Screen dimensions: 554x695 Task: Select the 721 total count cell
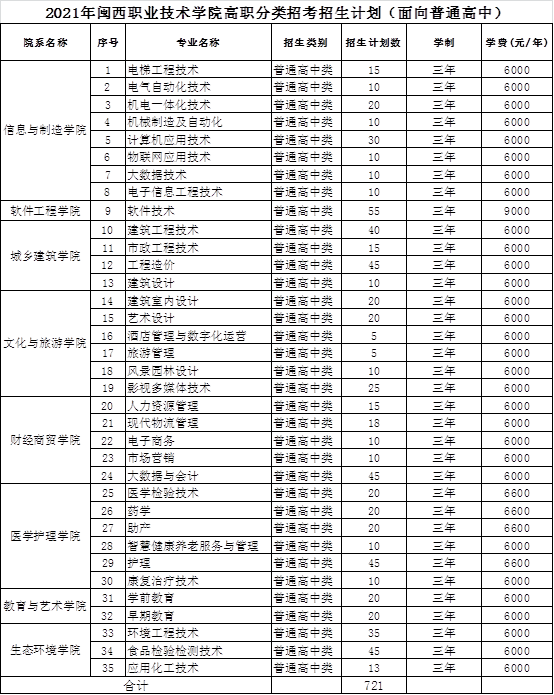pyautogui.click(x=374, y=685)
